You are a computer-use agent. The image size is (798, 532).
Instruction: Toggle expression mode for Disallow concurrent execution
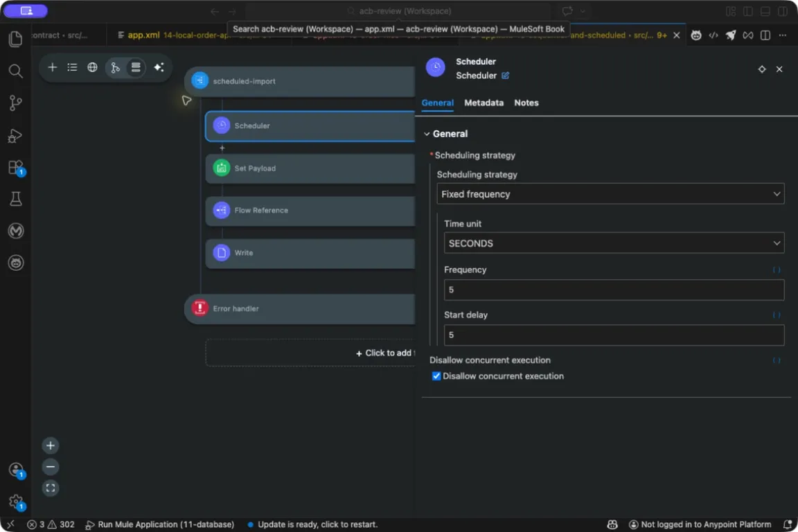[776, 360]
